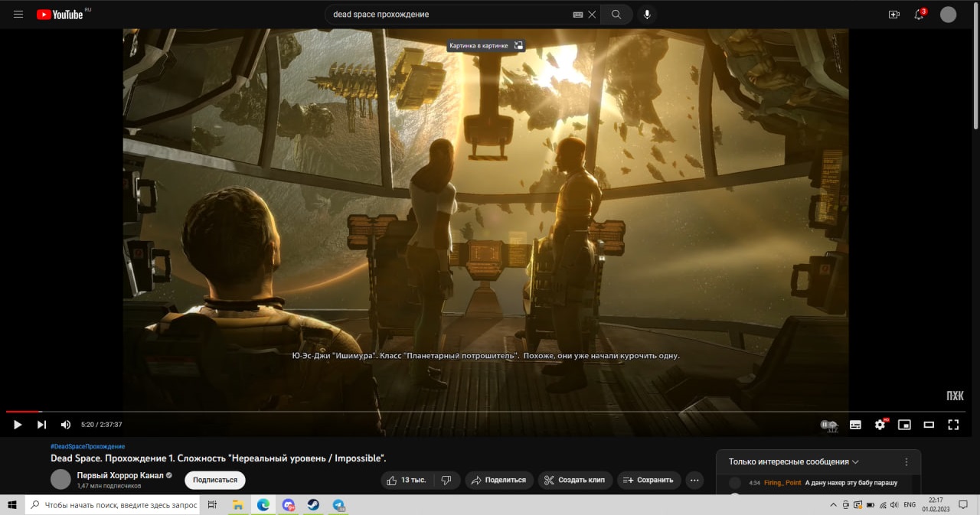Open the notifications bell
This screenshot has height=515, width=980.
tap(920, 15)
